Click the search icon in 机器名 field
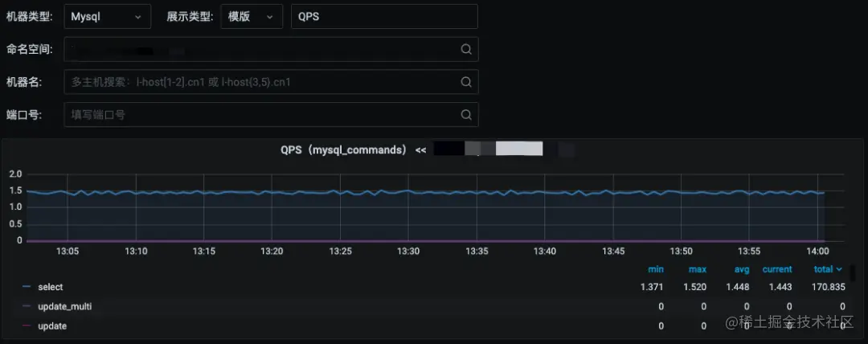 tap(467, 82)
